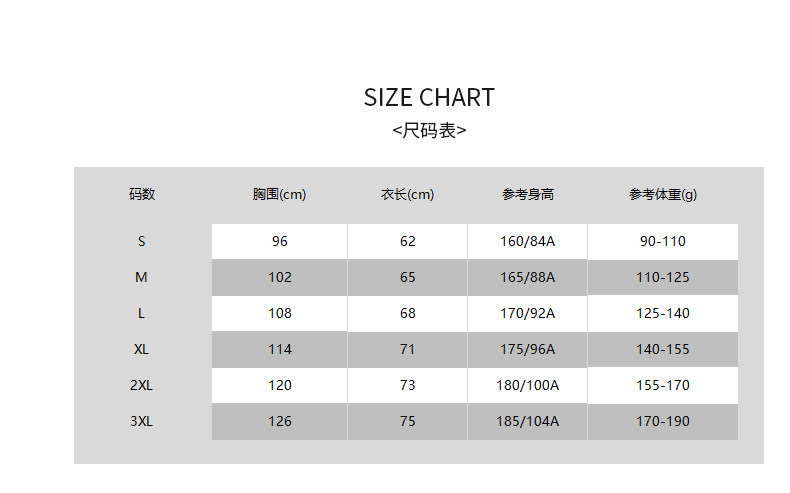
Task: Click chest measurement cell 96
Action: click(280, 241)
